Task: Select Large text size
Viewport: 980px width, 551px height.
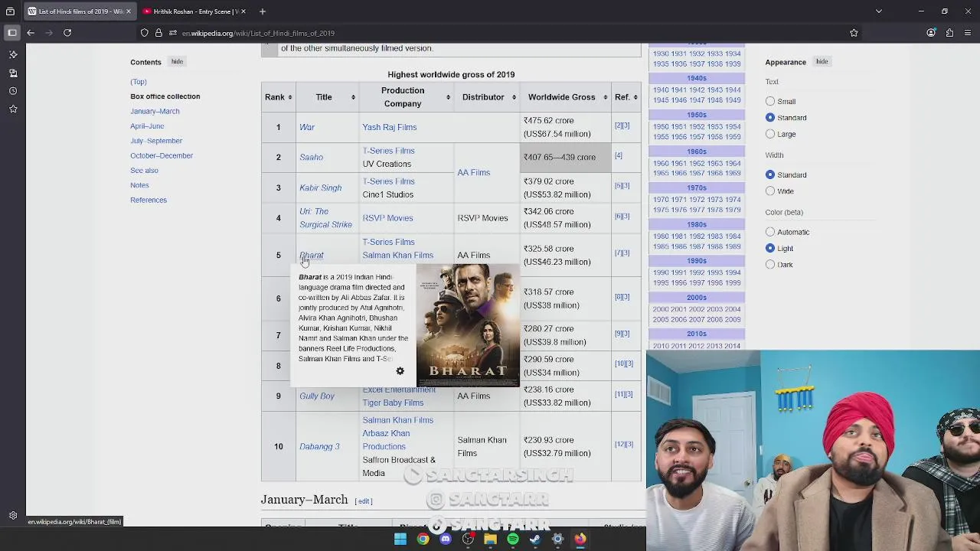Action: (770, 134)
